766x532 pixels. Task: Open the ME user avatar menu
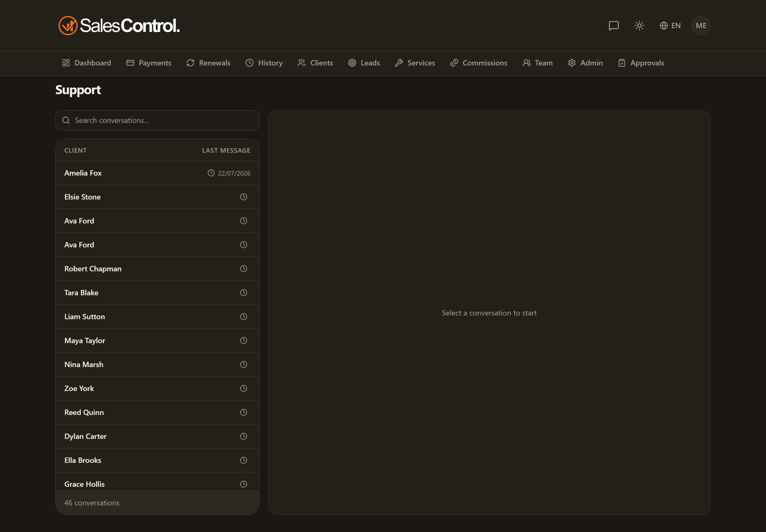pyautogui.click(x=701, y=26)
